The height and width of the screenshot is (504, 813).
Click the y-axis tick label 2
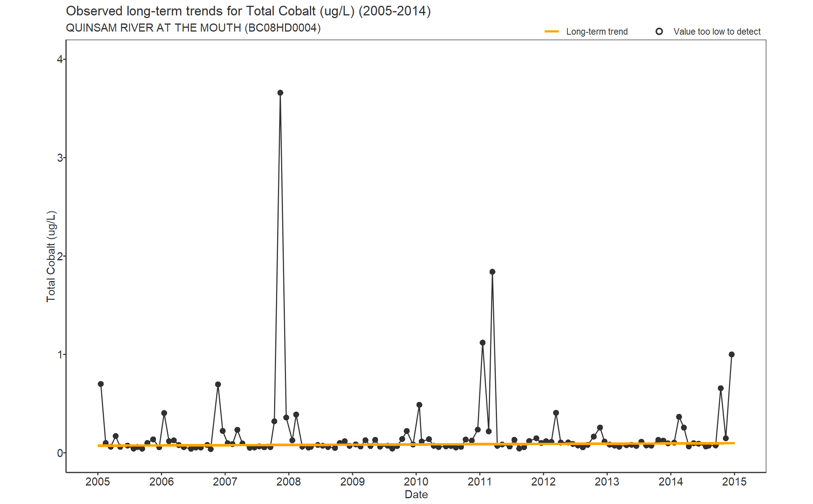(60, 256)
